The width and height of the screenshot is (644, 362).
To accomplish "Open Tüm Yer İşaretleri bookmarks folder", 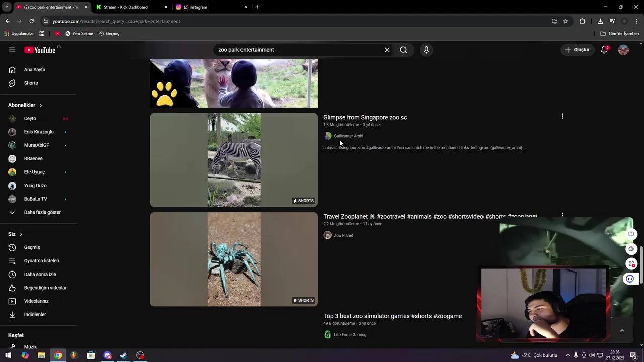I will pos(620,34).
